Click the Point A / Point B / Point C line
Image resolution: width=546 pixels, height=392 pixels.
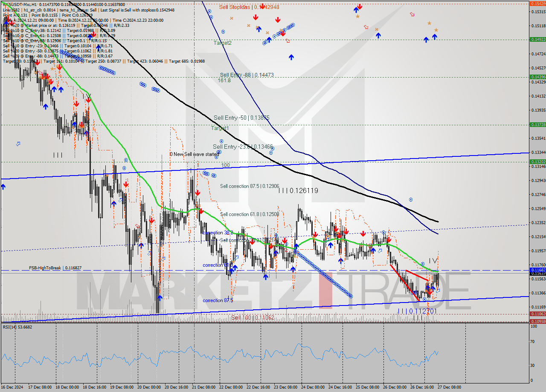pos(47,15)
